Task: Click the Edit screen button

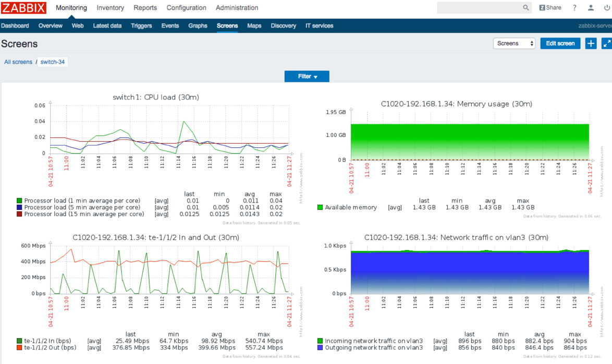Action: tap(560, 43)
